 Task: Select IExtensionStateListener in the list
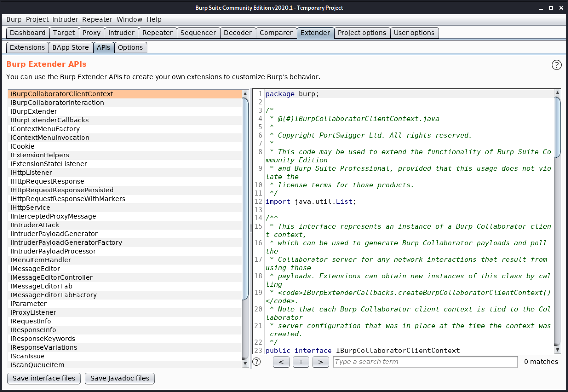(x=125, y=164)
